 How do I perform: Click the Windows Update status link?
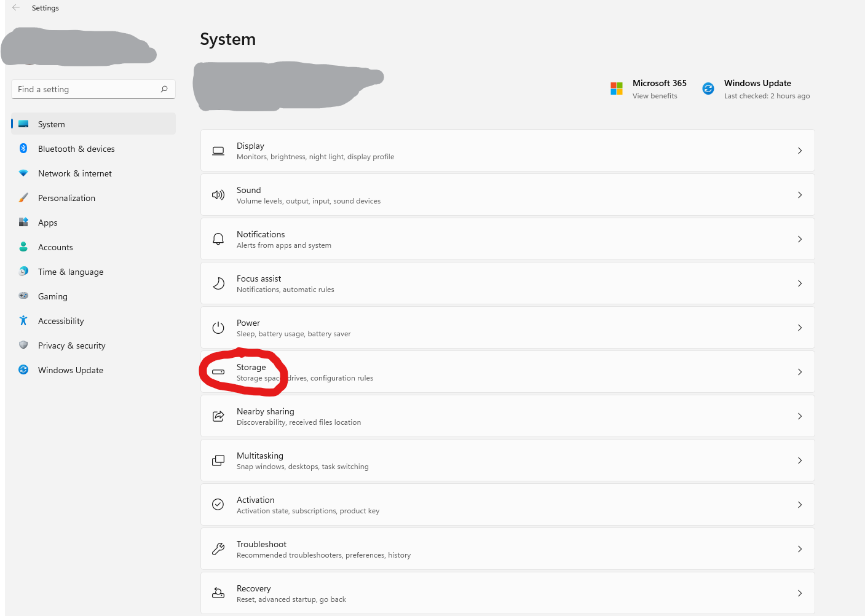[767, 96]
